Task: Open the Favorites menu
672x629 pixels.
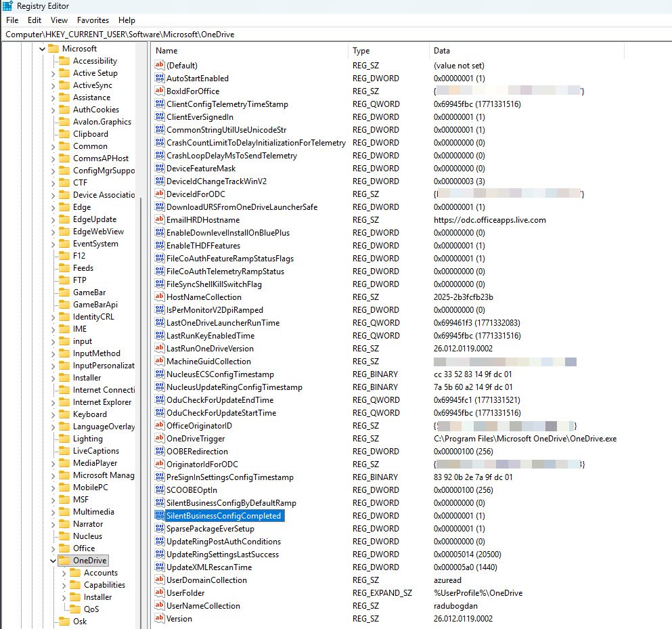Action: tap(93, 20)
